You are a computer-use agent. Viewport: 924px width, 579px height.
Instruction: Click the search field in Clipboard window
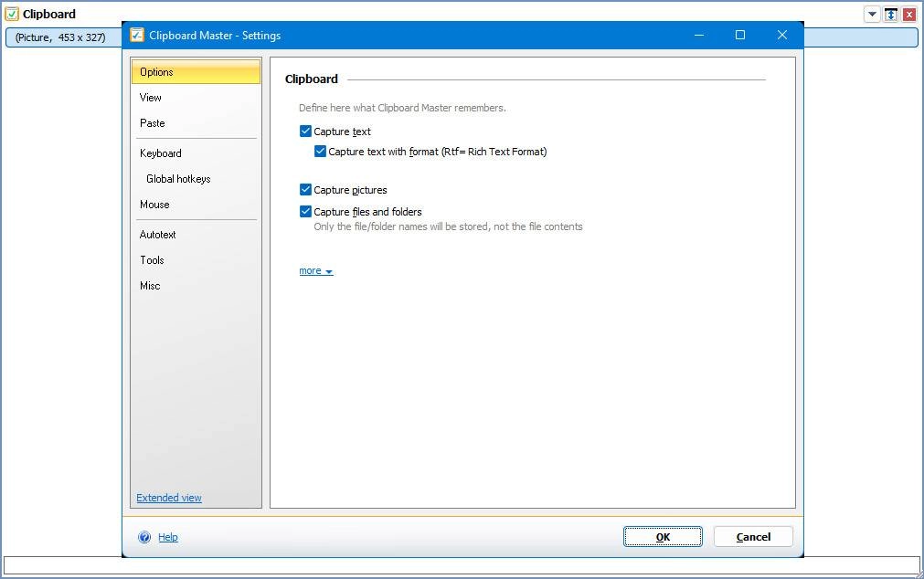[x=462, y=565]
